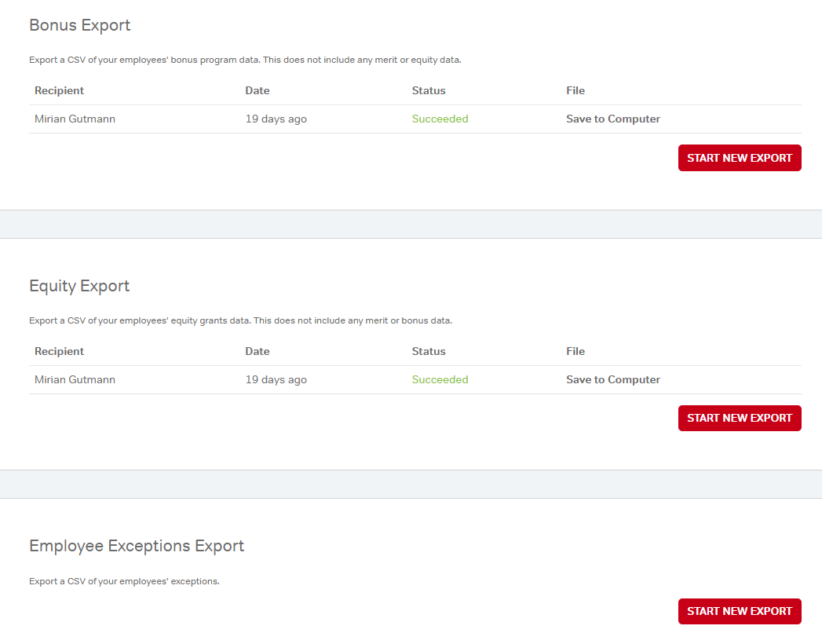Click the '19 days ago' date in Equity Export
This screenshot has height=644, width=822.
coord(276,379)
